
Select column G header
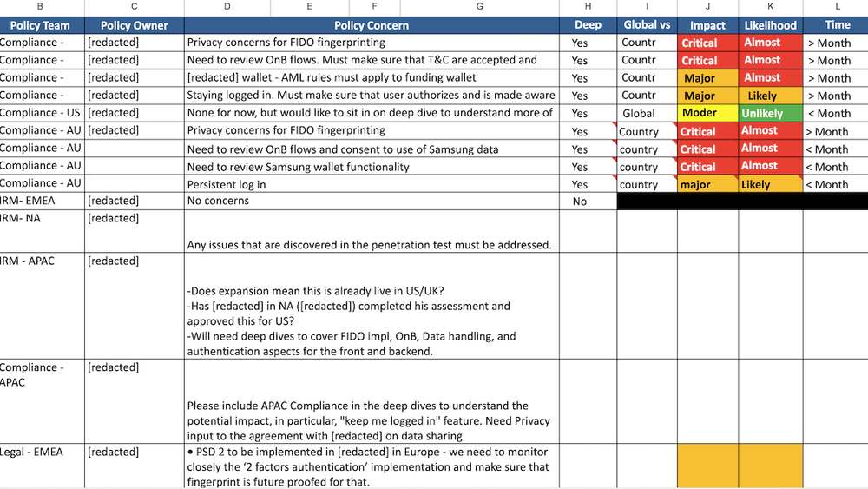479,7
